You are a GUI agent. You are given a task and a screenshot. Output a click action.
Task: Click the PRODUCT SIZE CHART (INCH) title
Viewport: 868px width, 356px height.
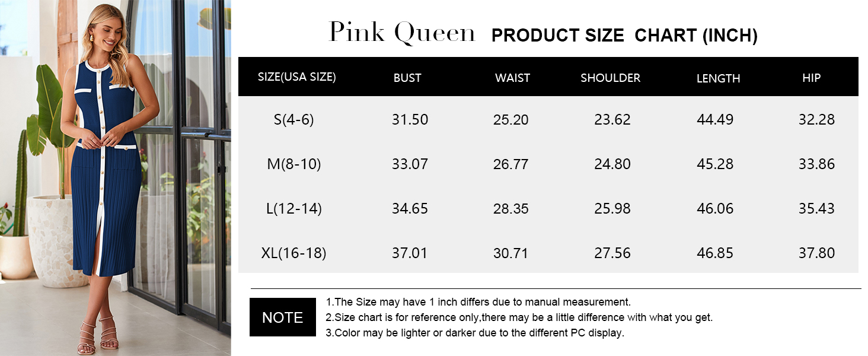click(x=624, y=36)
